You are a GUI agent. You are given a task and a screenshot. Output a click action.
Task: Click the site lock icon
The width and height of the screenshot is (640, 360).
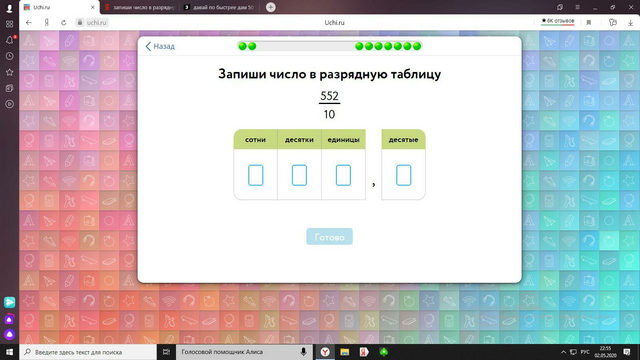point(80,22)
